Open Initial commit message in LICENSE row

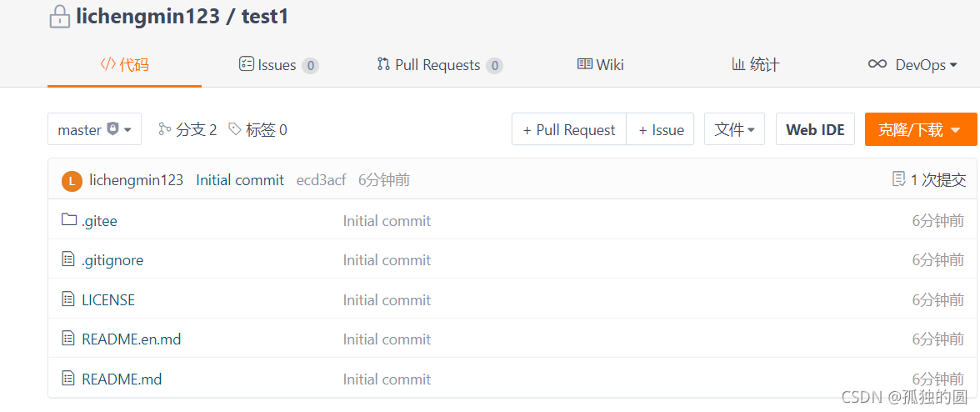click(x=387, y=300)
